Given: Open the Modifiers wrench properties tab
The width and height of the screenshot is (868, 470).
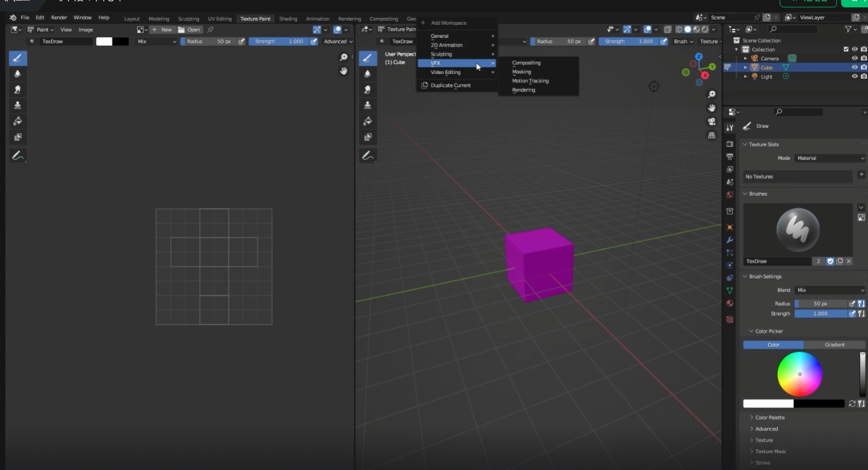Looking at the screenshot, I should point(730,240).
